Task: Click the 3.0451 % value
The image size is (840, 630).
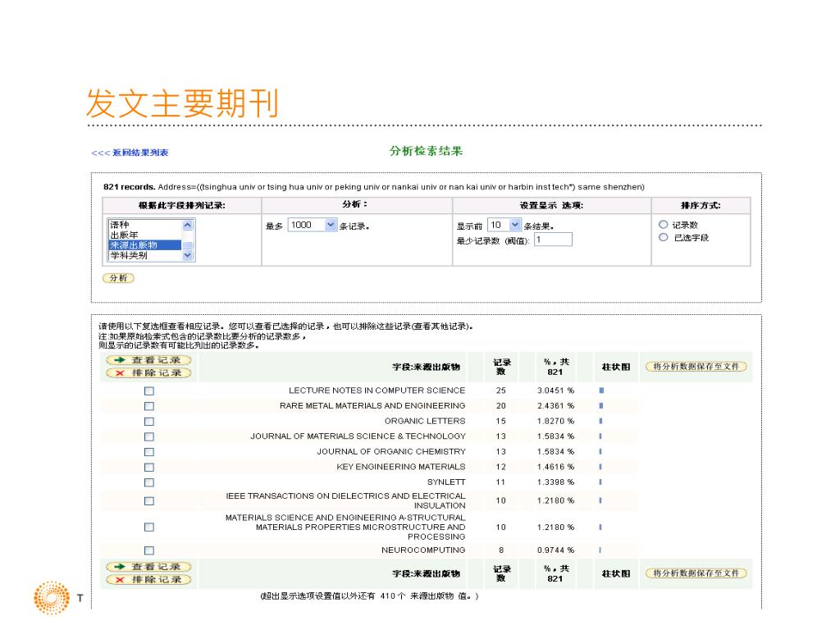Action: tap(555, 390)
